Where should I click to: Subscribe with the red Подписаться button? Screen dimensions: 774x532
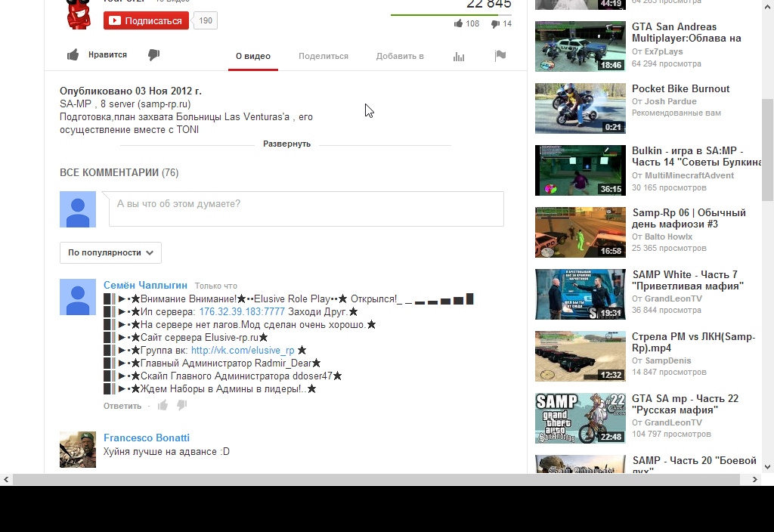tap(146, 20)
